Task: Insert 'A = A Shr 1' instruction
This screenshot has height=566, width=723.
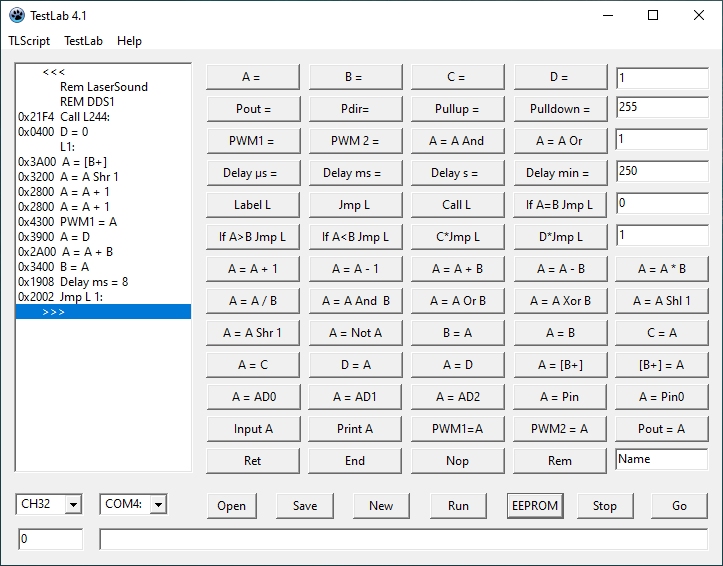Action: tap(251, 333)
